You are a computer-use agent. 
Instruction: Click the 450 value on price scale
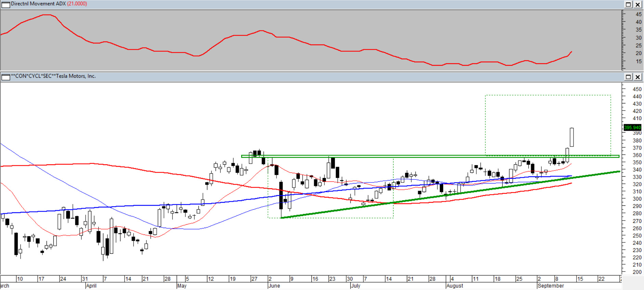[637, 89]
